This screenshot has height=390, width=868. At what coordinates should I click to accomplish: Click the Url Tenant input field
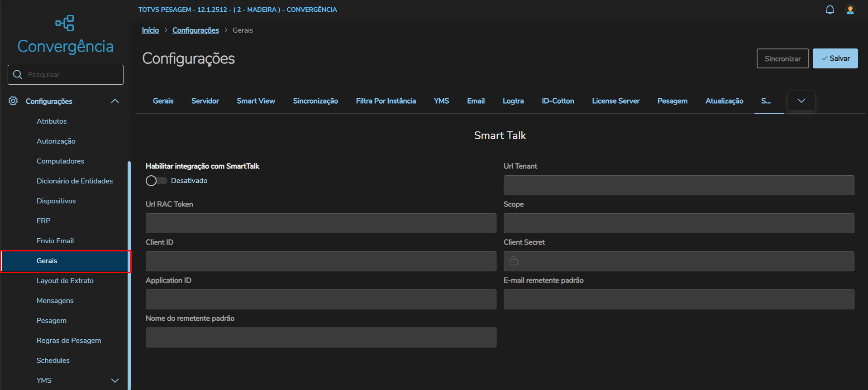[678, 185]
